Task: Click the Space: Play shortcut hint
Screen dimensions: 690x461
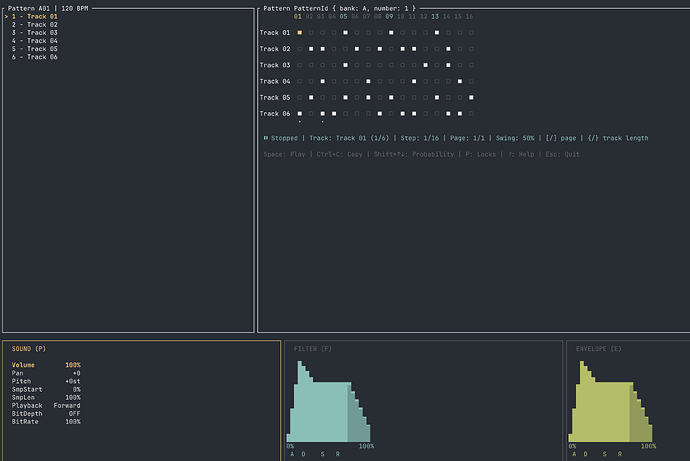Action: tap(284, 154)
